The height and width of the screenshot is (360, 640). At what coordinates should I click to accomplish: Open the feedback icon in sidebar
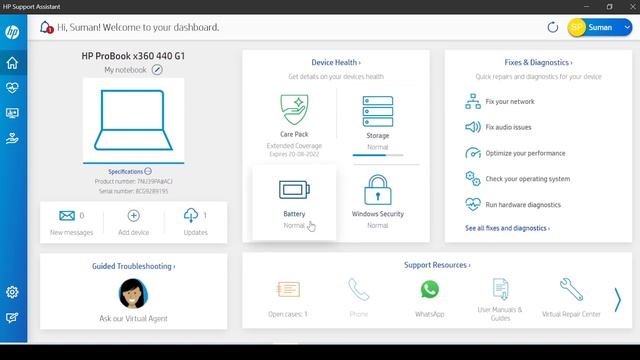click(x=12, y=318)
